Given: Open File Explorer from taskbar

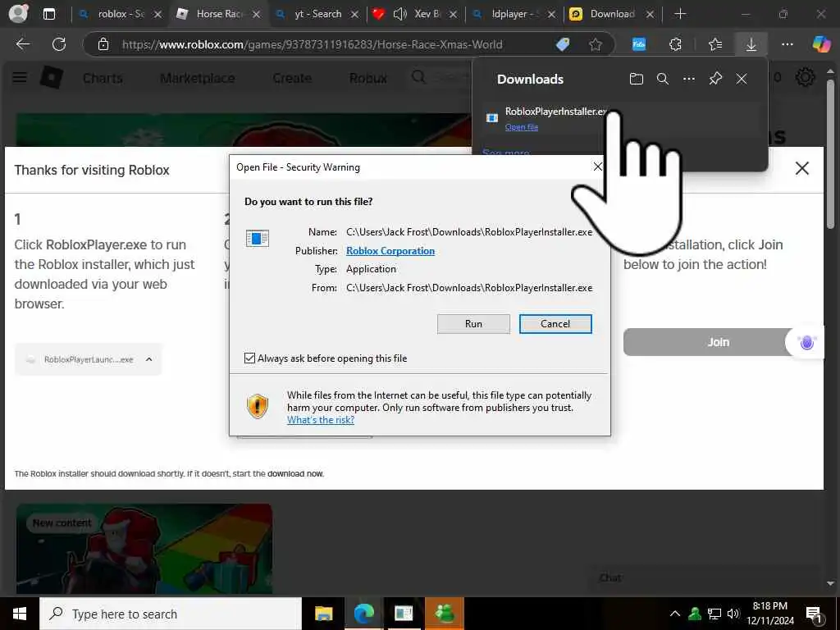Looking at the screenshot, I should pos(323,614).
